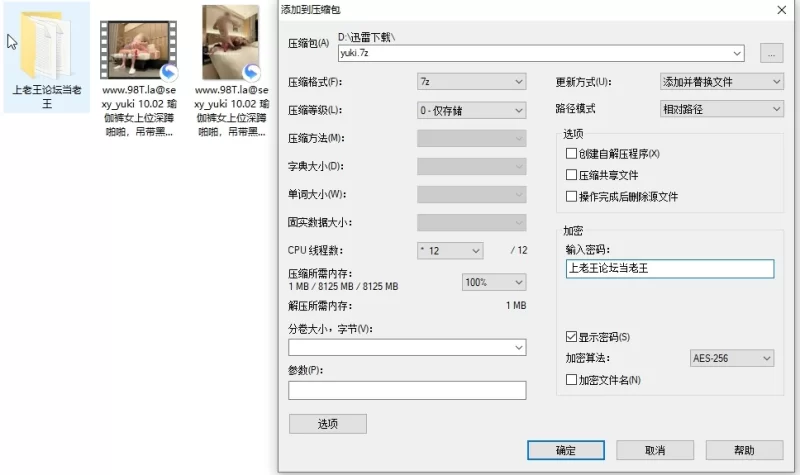Select the video file icon with film-strip border
Screen dimensions: 800x475
(x=139, y=50)
